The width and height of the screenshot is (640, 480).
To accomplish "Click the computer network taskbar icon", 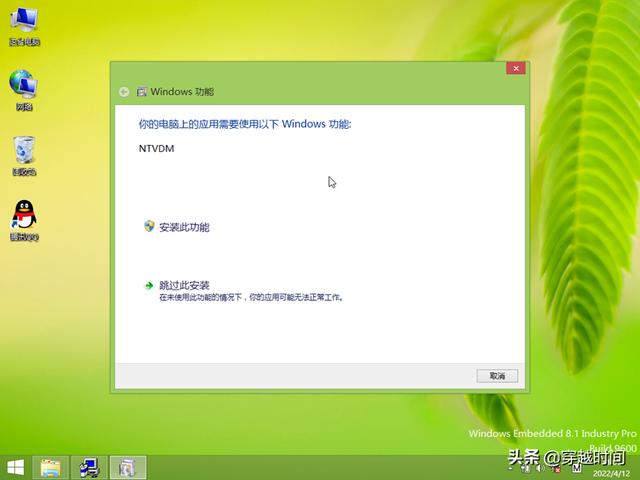I will click(x=89, y=468).
